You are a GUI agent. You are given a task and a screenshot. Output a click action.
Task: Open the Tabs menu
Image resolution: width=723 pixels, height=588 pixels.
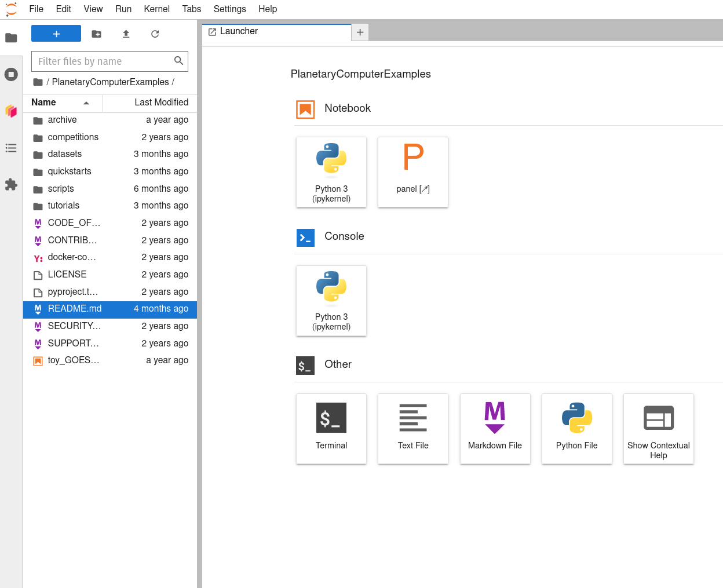(192, 9)
